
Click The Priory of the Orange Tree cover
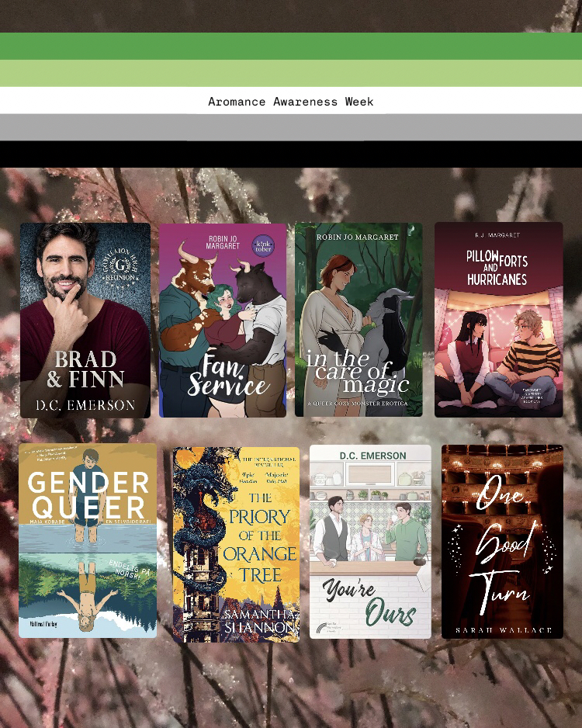(x=236, y=543)
